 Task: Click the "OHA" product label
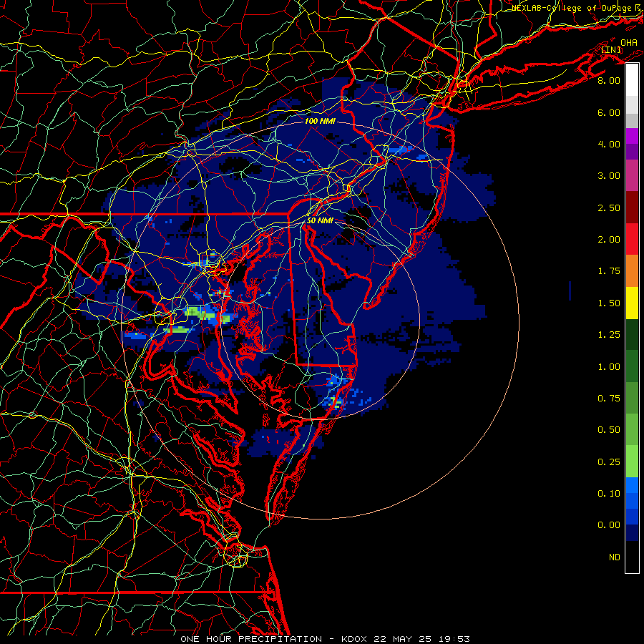[x=629, y=43]
